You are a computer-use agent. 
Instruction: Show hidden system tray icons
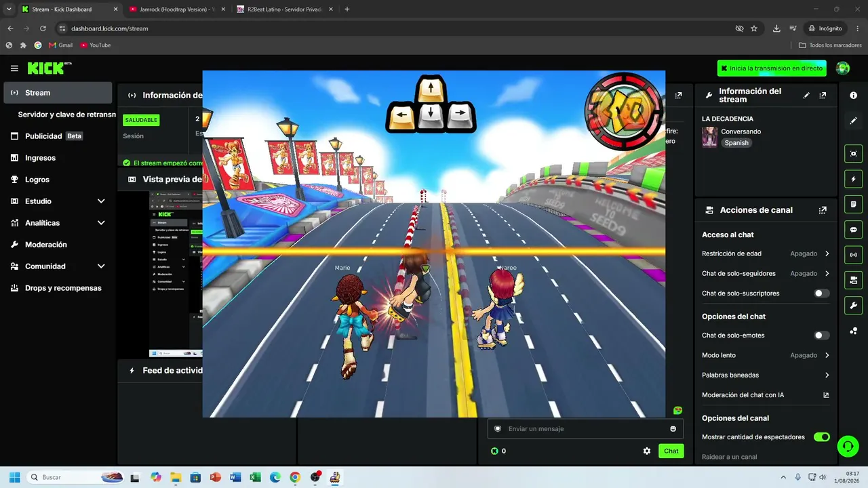click(783, 477)
